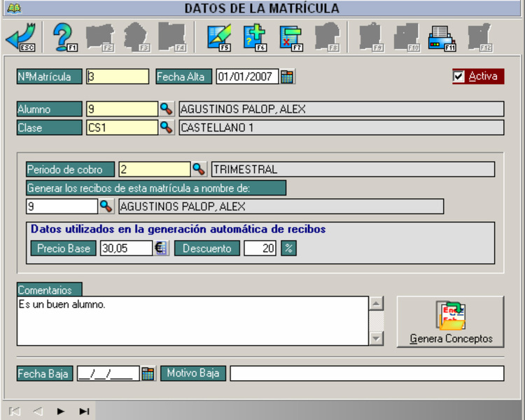Screen dimensions: 525x420
Task: Click the euro calculator icon beside Precio Base
Action: (161, 248)
